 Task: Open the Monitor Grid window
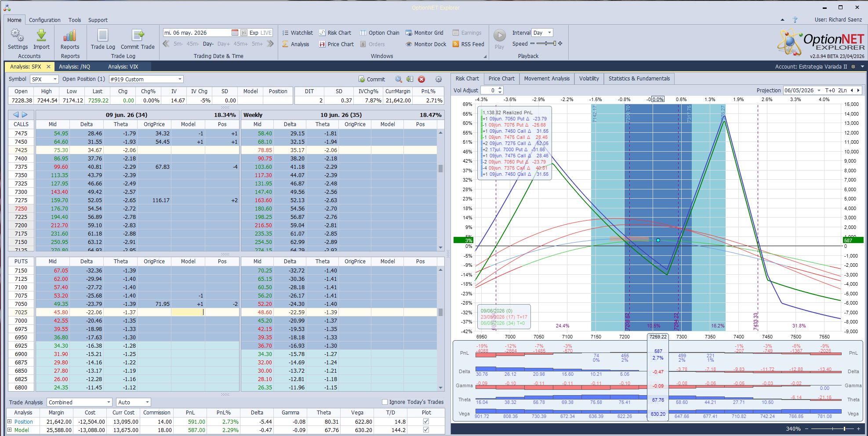click(x=425, y=33)
